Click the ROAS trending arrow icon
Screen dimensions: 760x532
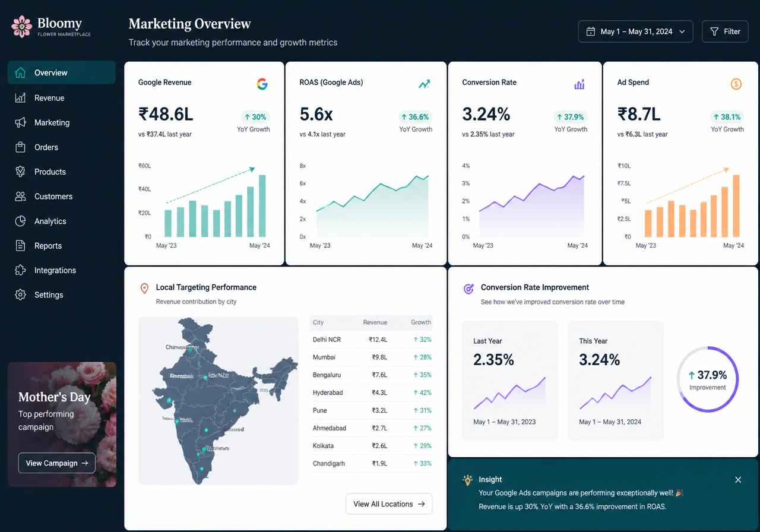[x=424, y=84]
